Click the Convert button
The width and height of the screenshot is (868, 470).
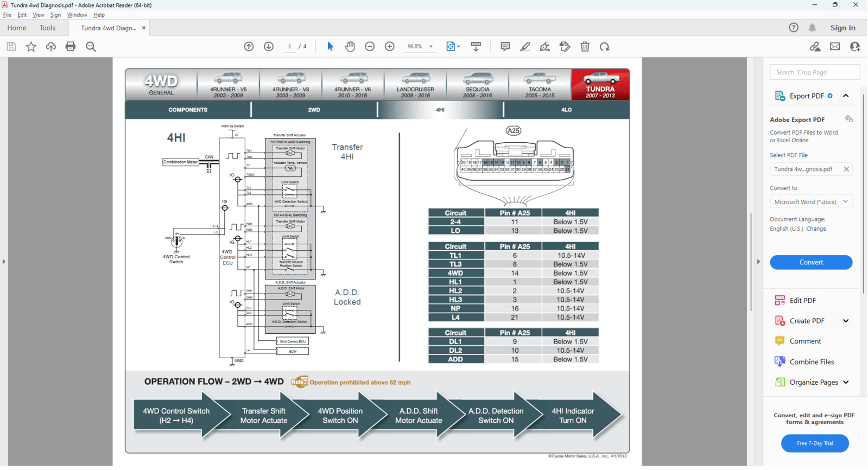[811, 262]
